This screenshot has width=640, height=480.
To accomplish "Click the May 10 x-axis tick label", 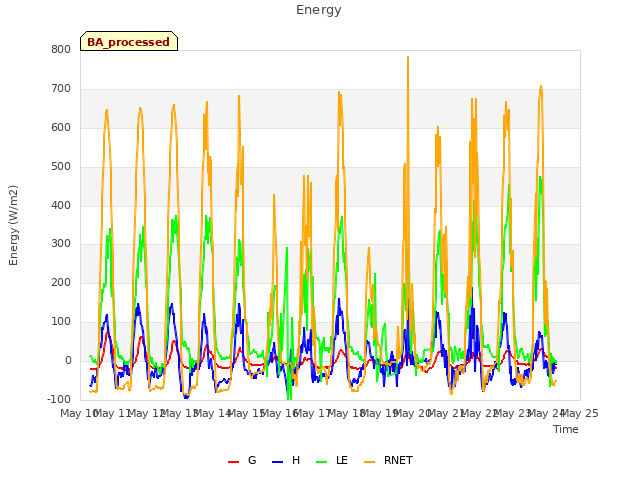I will [79, 413].
